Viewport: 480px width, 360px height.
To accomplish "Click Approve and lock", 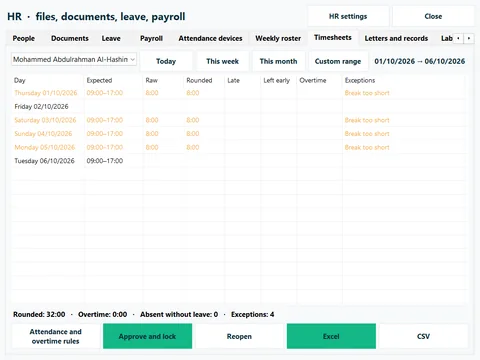I will (x=147, y=336).
